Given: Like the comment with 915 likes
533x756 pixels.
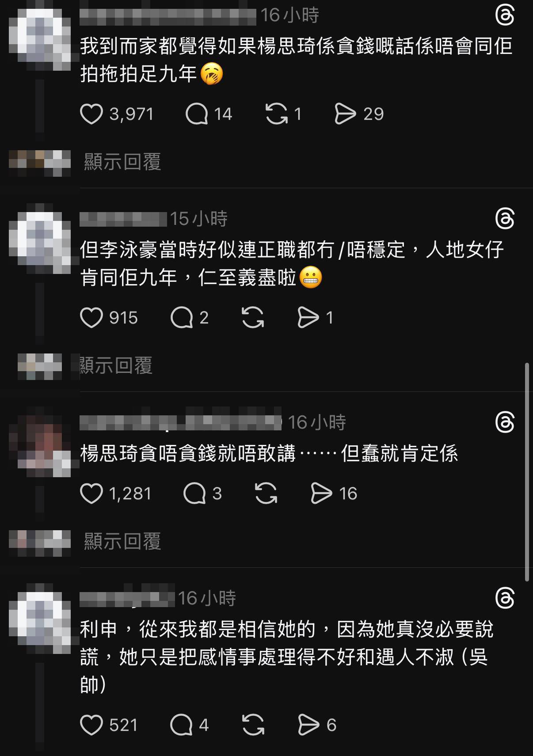Looking at the screenshot, I should click(91, 318).
